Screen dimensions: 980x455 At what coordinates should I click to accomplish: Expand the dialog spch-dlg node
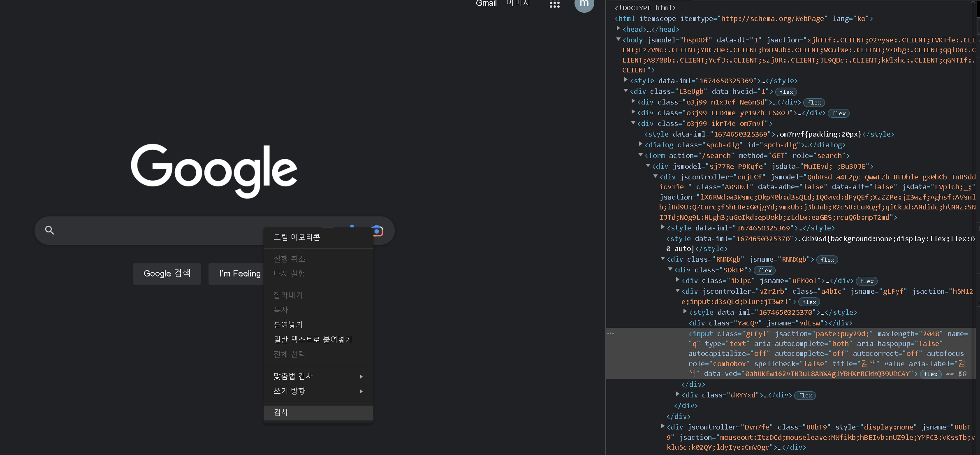click(640, 144)
